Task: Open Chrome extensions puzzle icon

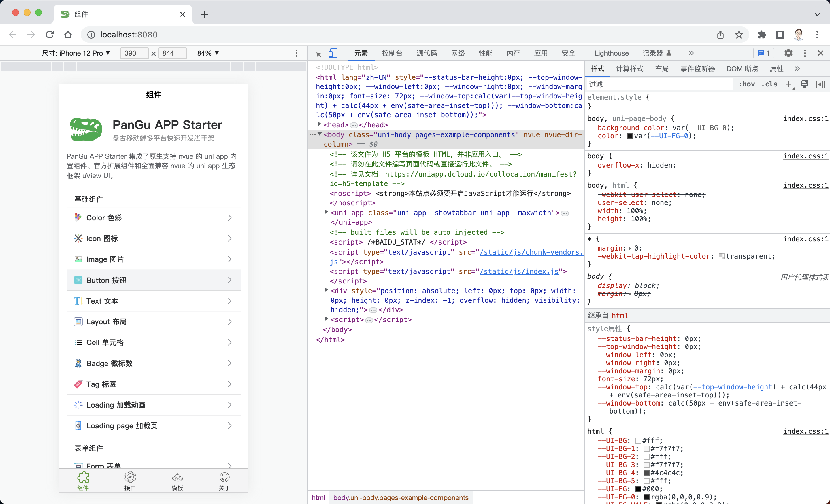Action: (762, 35)
